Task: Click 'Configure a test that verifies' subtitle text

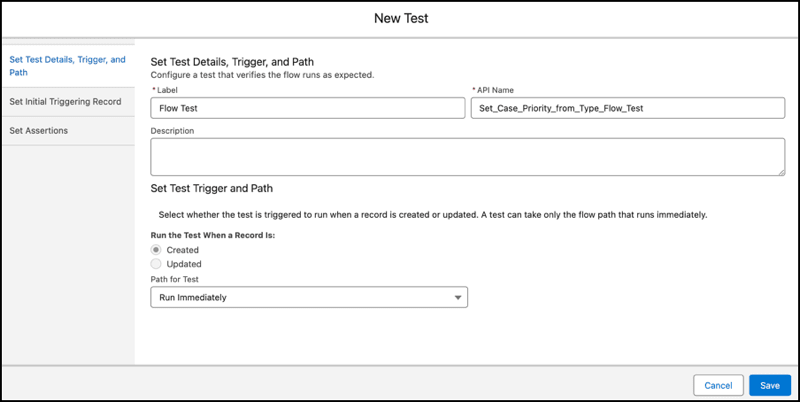Action: click(x=262, y=75)
